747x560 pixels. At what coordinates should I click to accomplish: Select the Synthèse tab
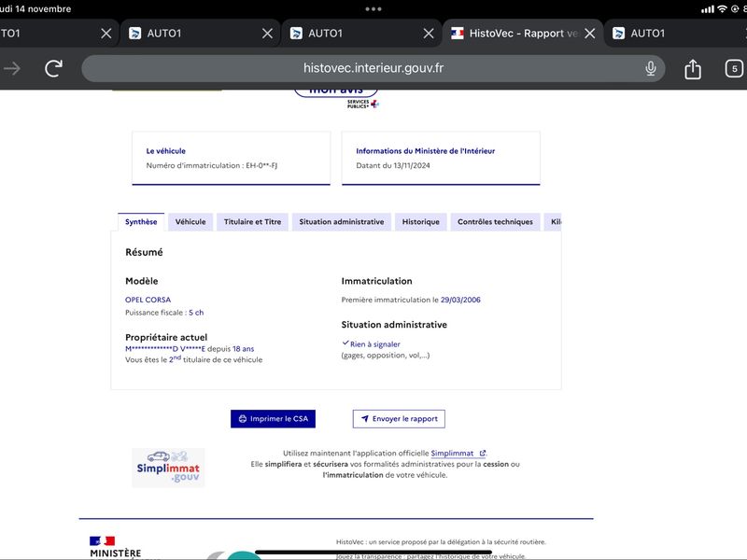click(x=141, y=222)
